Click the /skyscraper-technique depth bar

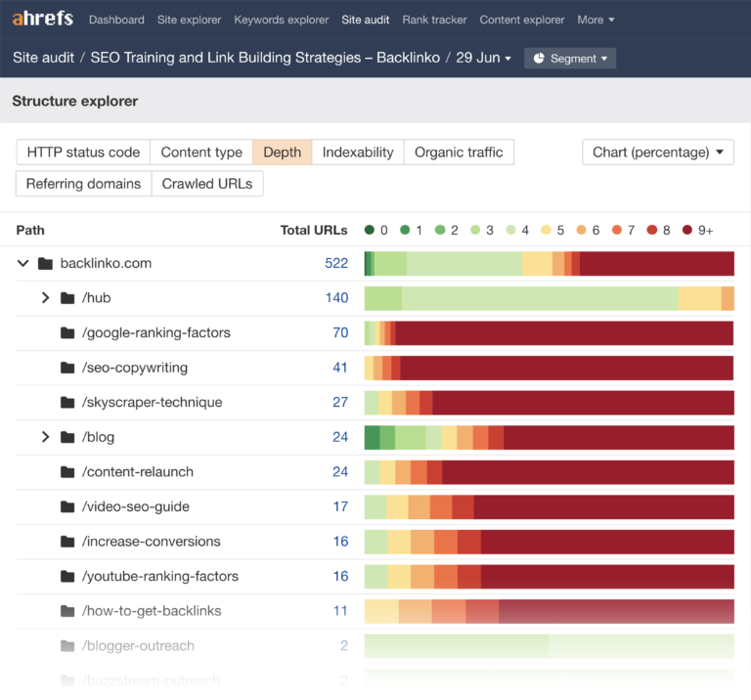coord(549,403)
